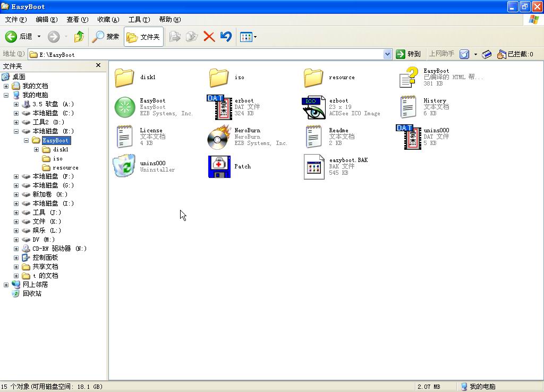Expand local disk (C:) in tree

(16, 113)
